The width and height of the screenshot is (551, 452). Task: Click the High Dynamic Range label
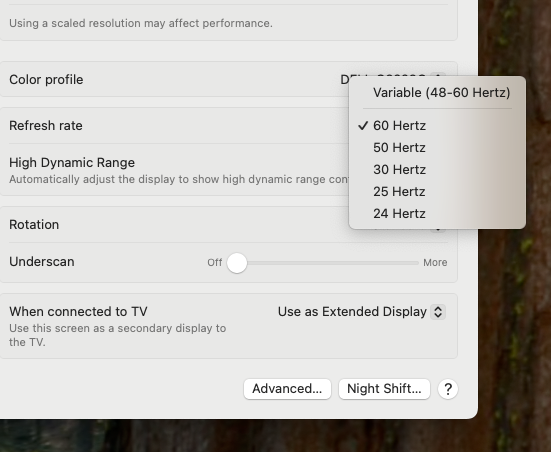(x=72, y=162)
